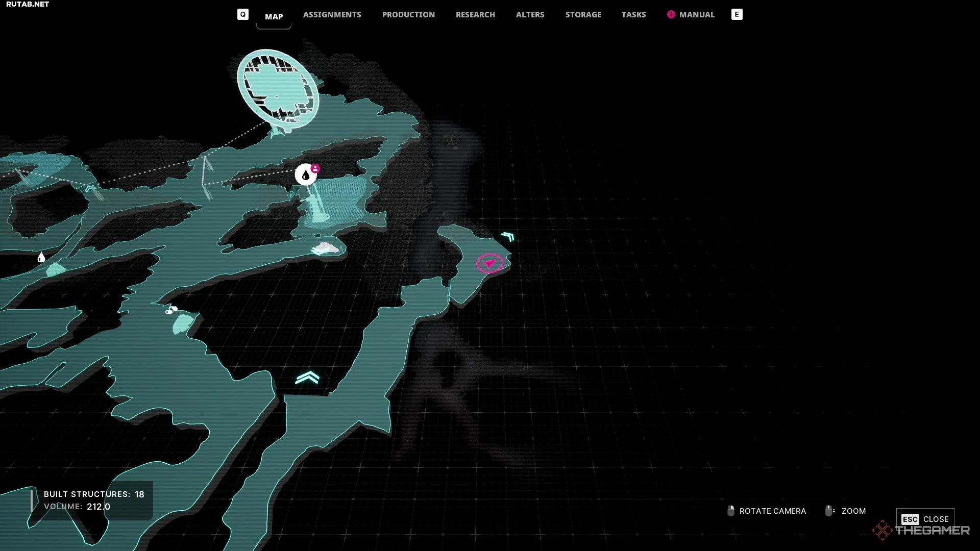The width and height of the screenshot is (980, 551).
Task: Click the small double chevron near player marker
Action: (x=507, y=236)
